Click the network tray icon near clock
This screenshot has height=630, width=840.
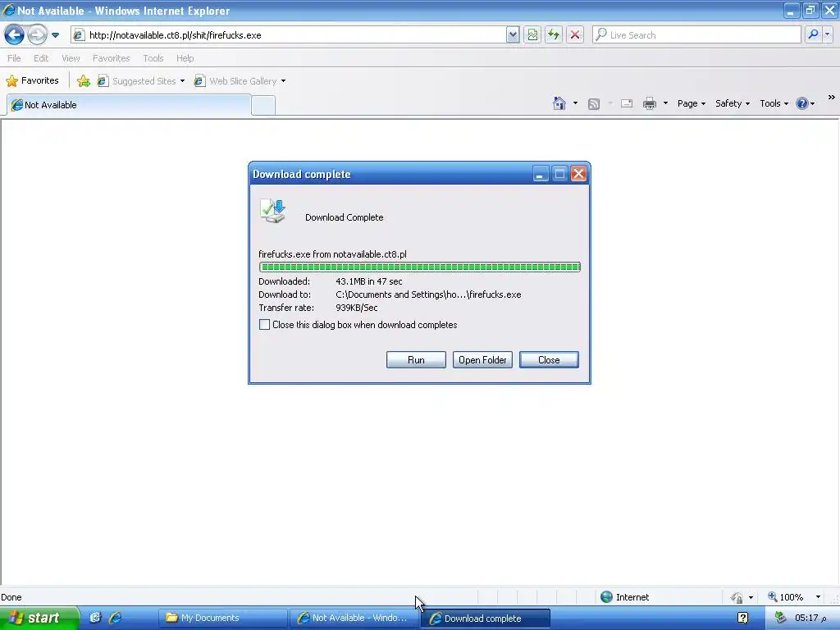point(780,618)
